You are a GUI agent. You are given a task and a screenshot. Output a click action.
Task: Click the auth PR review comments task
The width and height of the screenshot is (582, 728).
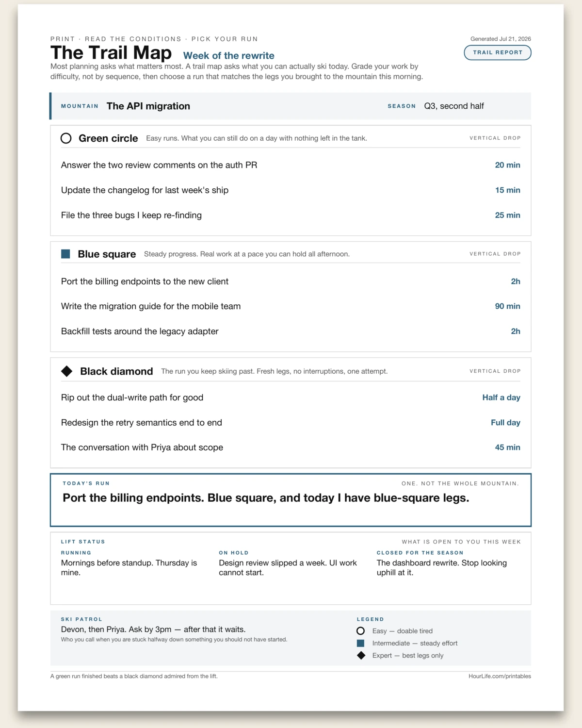291,165
